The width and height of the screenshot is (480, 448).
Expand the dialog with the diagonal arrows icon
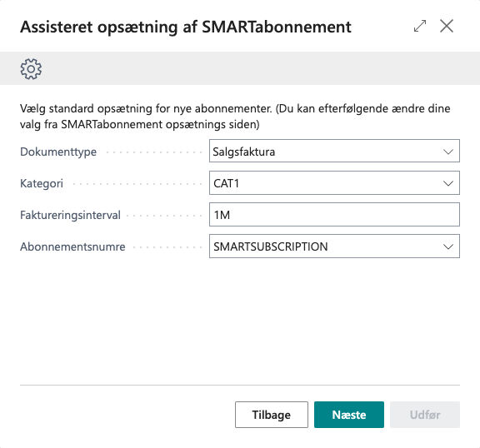tap(420, 26)
